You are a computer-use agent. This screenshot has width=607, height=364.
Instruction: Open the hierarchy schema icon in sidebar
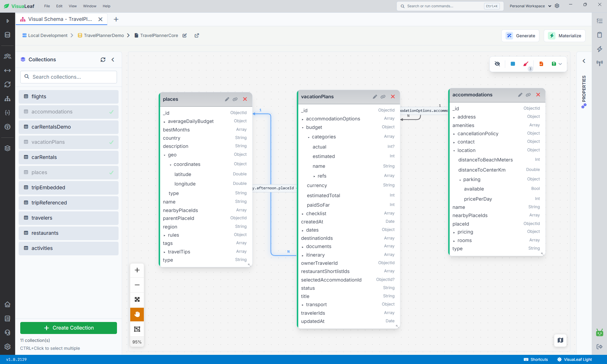click(8, 99)
